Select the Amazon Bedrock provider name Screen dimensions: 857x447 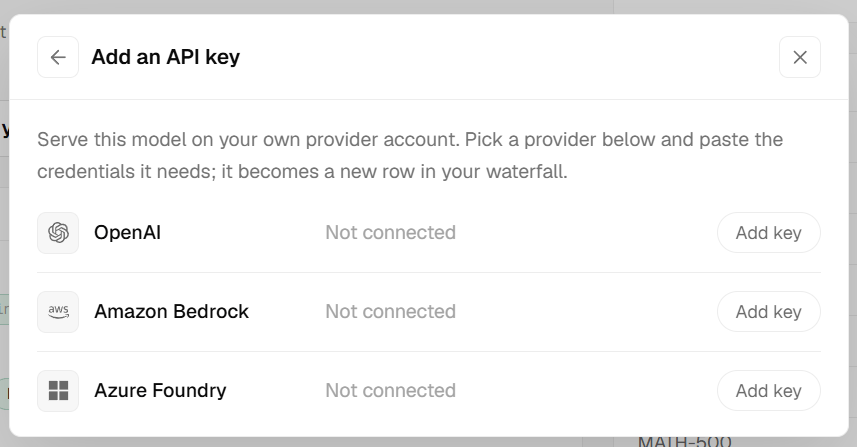[x=171, y=311]
